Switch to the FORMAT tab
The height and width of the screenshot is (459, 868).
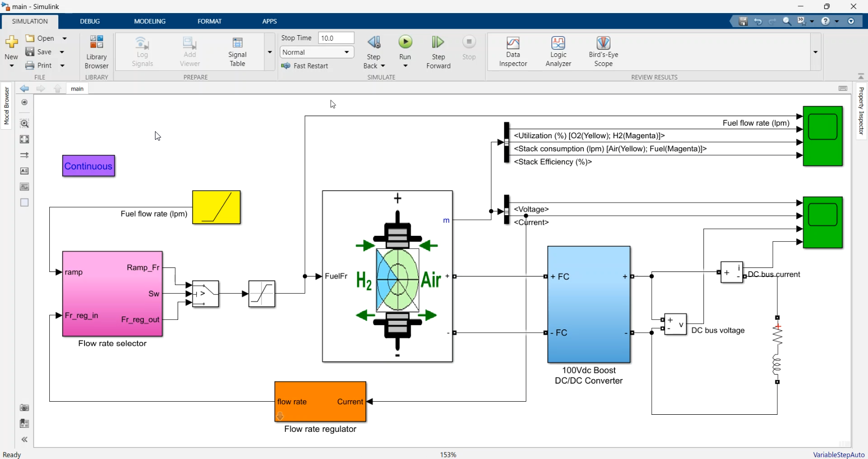coord(209,21)
